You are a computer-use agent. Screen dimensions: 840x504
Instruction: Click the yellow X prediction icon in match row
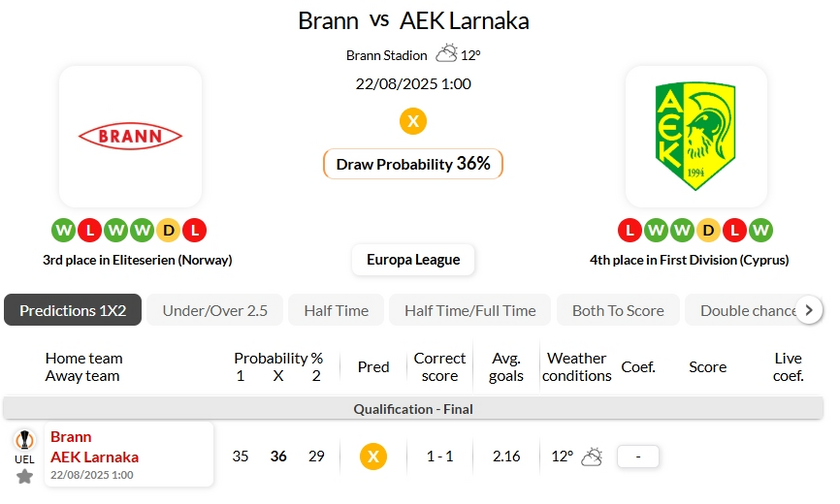tap(373, 456)
